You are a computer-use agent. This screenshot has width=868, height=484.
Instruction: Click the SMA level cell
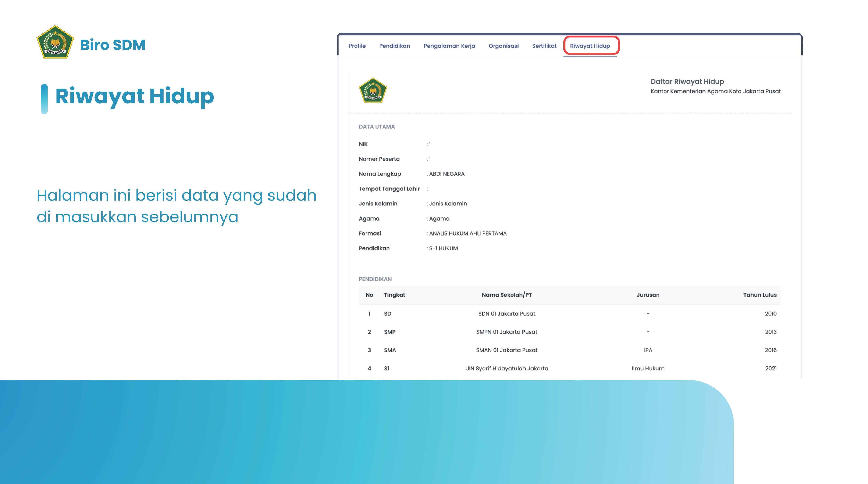tap(390, 350)
